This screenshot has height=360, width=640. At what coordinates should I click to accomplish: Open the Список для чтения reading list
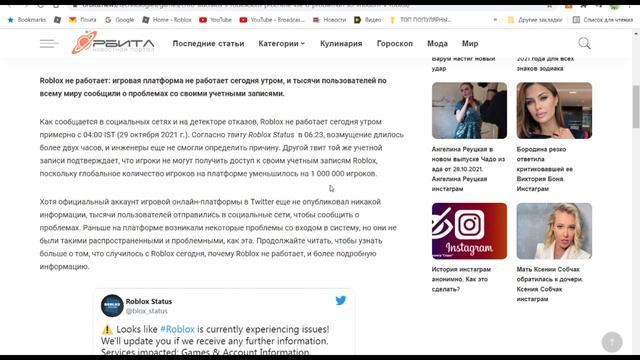coord(603,20)
